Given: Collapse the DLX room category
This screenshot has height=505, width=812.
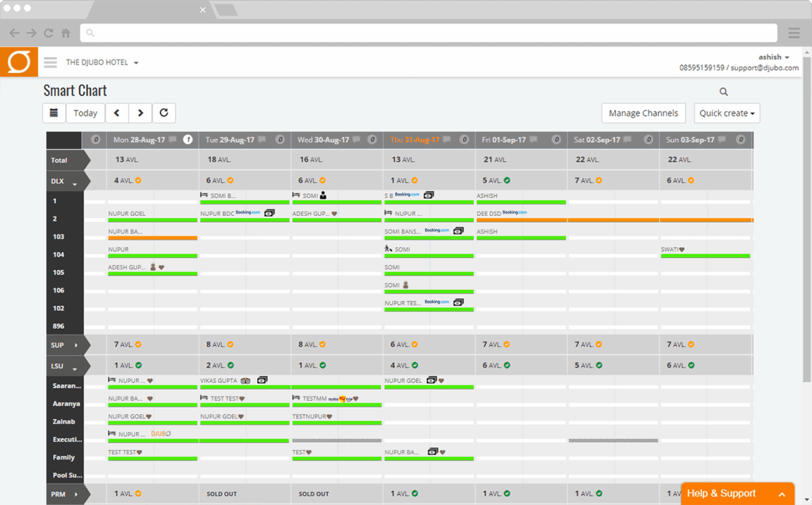Looking at the screenshot, I should click(75, 182).
